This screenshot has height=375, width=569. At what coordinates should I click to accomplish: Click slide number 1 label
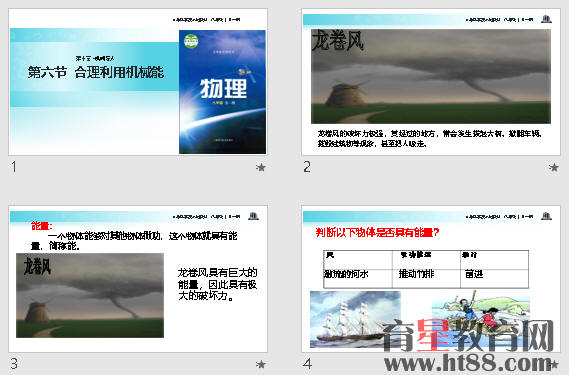pos(14,167)
